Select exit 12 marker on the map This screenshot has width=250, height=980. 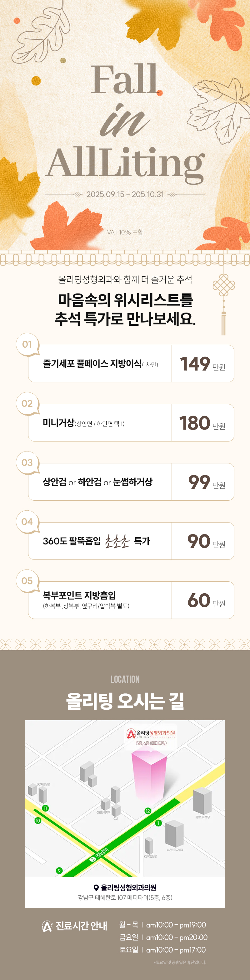coord(148,811)
